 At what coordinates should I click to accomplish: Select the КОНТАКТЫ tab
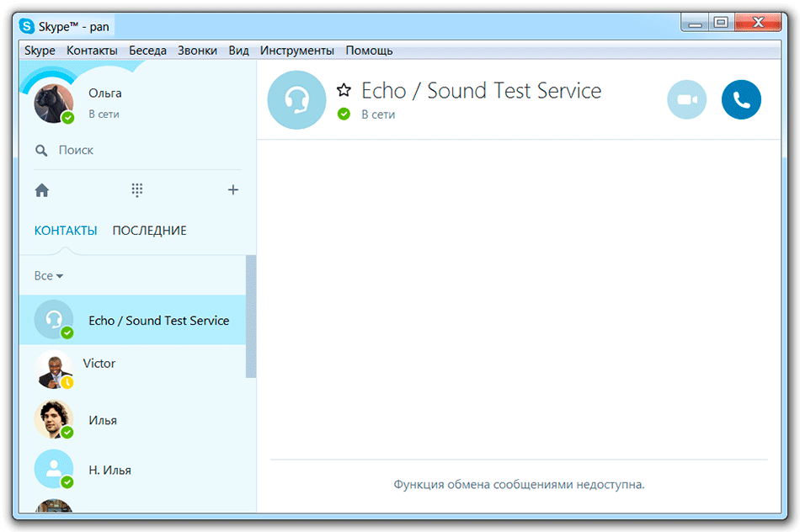66,231
